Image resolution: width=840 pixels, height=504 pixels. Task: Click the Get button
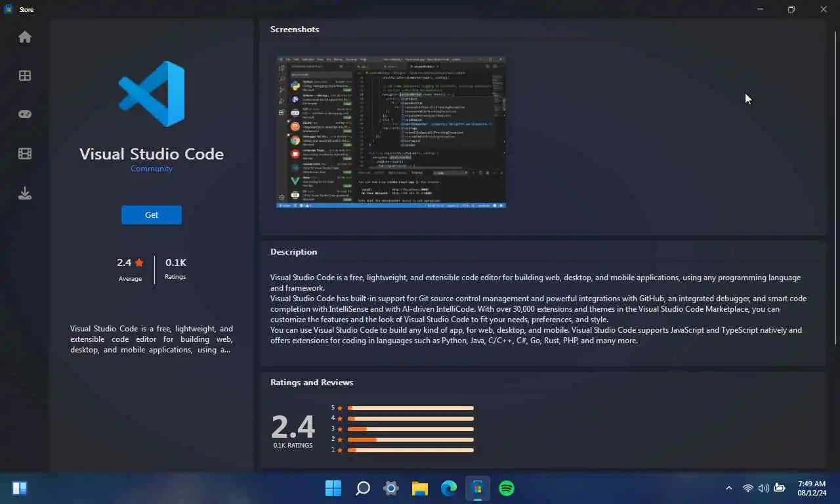click(x=152, y=215)
